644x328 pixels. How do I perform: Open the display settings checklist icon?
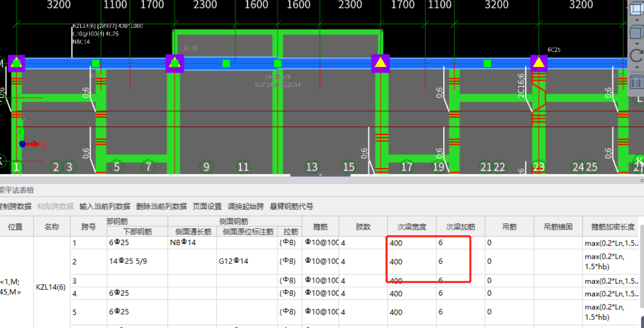tap(637, 82)
